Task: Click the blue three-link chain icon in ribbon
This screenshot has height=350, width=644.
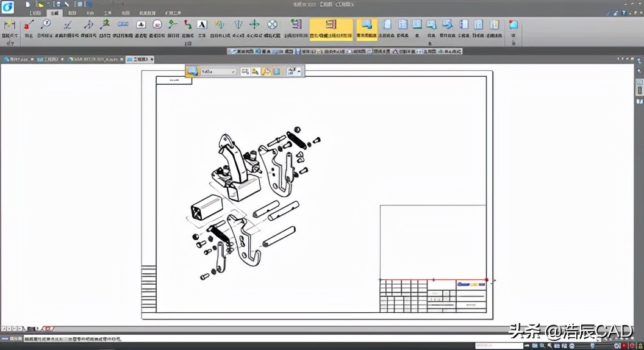Action: coord(123,25)
